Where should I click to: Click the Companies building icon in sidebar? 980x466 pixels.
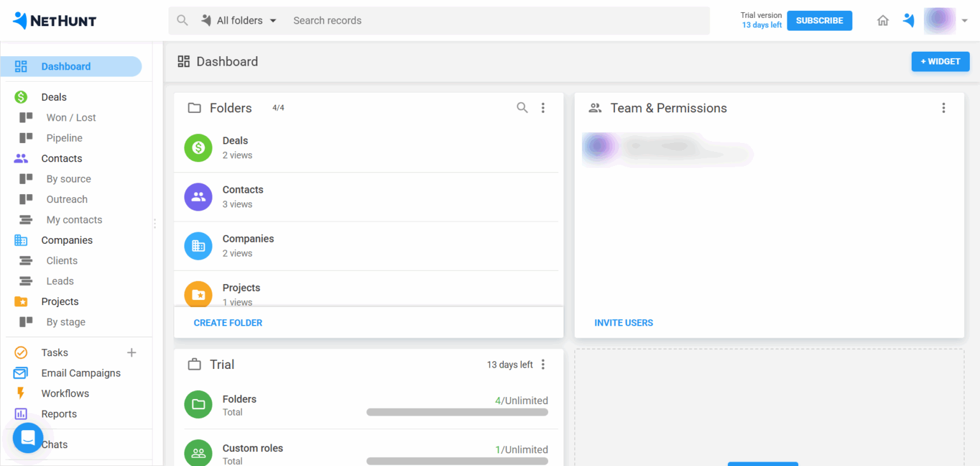21,240
